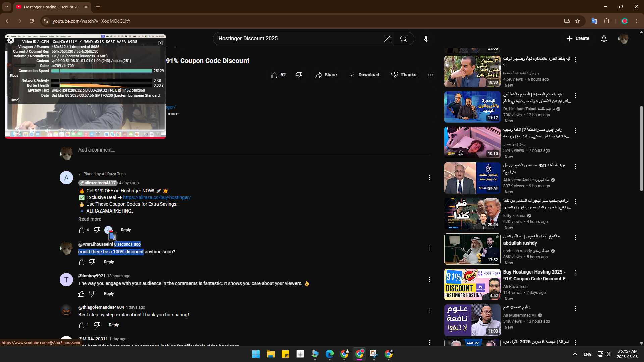Dislike the video
Screen dimensions: 644x362
[x=299, y=75]
